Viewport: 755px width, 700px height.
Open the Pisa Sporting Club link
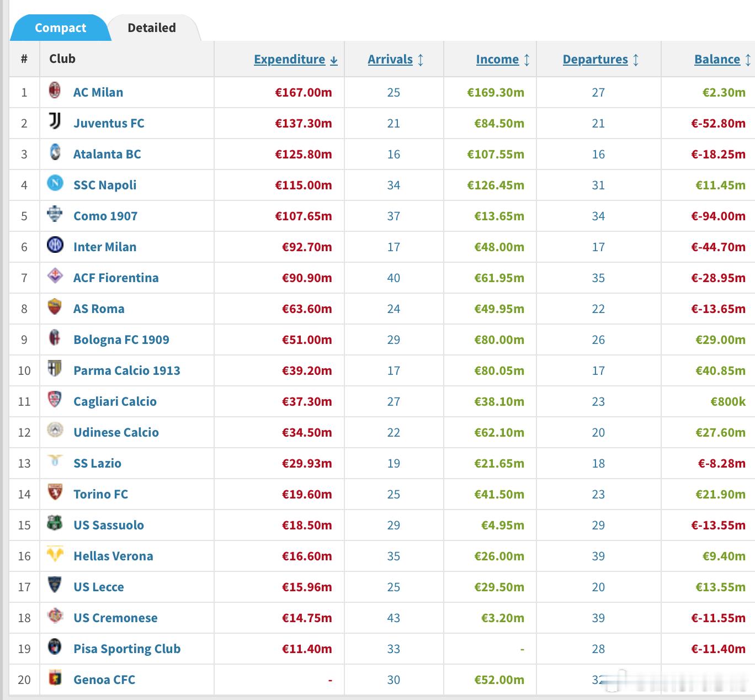tap(127, 649)
